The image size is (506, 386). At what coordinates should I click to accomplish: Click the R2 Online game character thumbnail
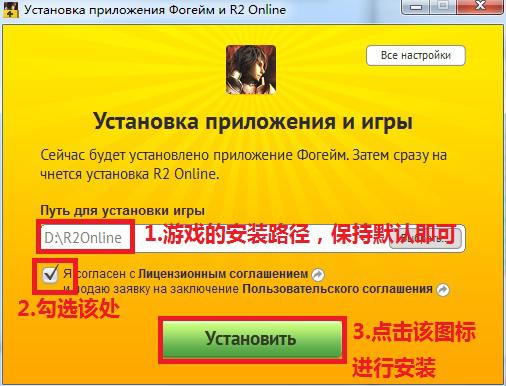[x=251, y=70]
